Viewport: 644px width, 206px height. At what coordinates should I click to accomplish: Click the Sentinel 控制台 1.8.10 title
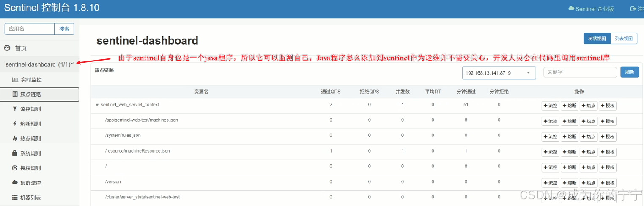click(52, 8)
